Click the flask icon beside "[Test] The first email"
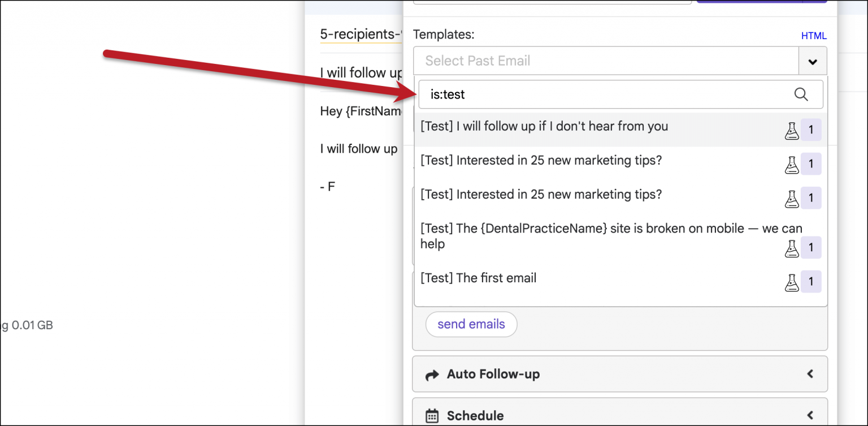Image resolution: width=868 pixels, height=426 pixels. (792, 282)
